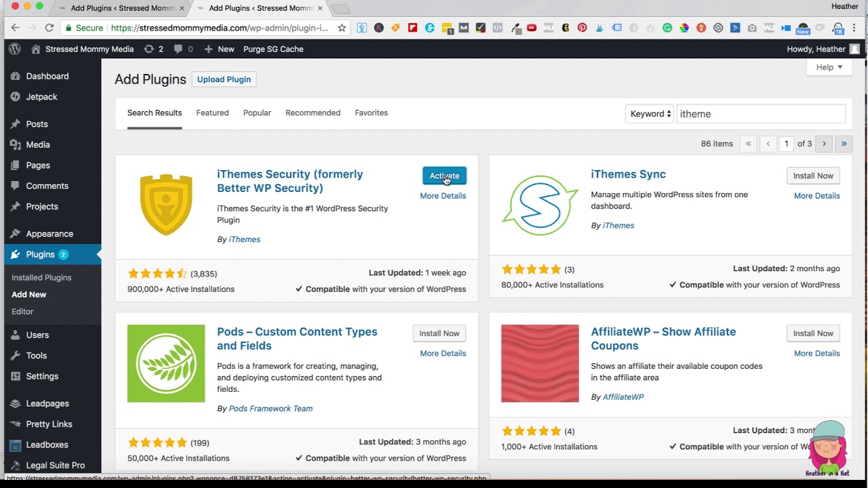Open Settings in the sidebar
Screen dimensions: 868x488
click(x=42, y=376)
